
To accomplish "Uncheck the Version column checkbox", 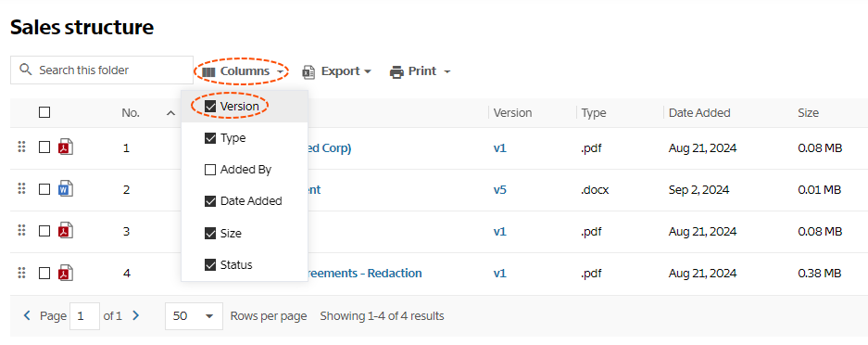I will pos(209,107).
